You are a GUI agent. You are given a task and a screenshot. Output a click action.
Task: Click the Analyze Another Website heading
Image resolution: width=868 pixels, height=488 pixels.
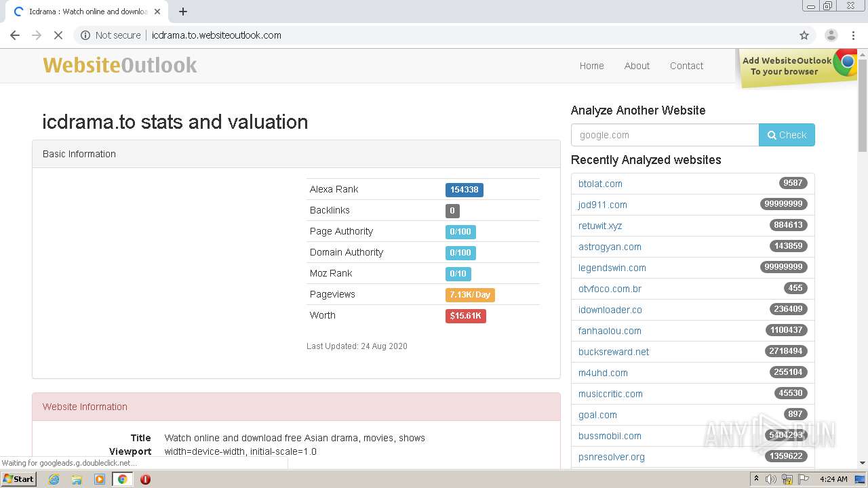638,110
